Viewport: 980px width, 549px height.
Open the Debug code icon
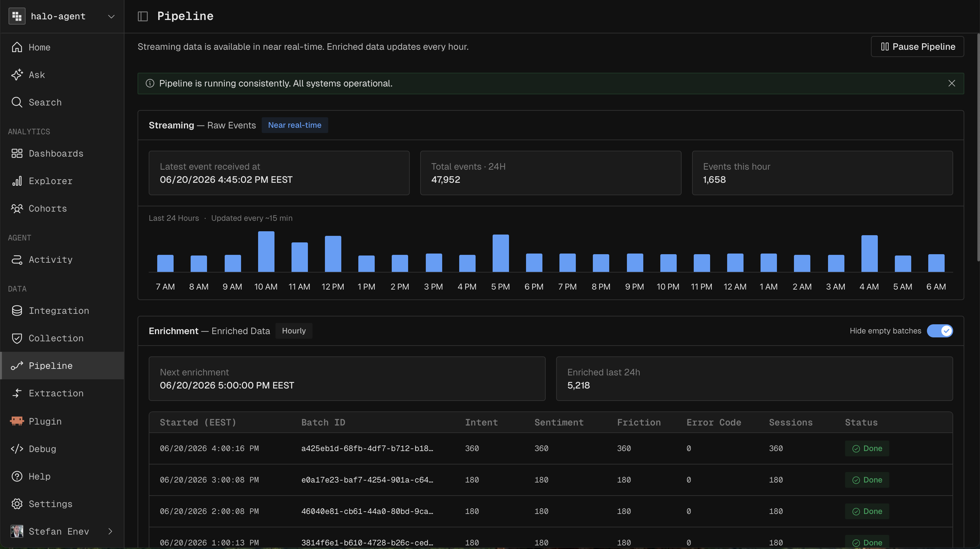(17, 449)
